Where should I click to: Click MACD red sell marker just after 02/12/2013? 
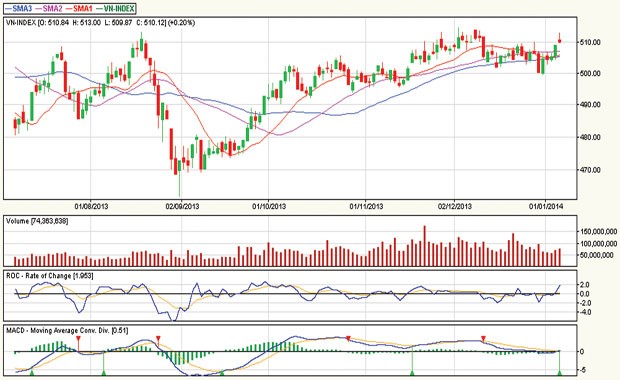(483, 338)
